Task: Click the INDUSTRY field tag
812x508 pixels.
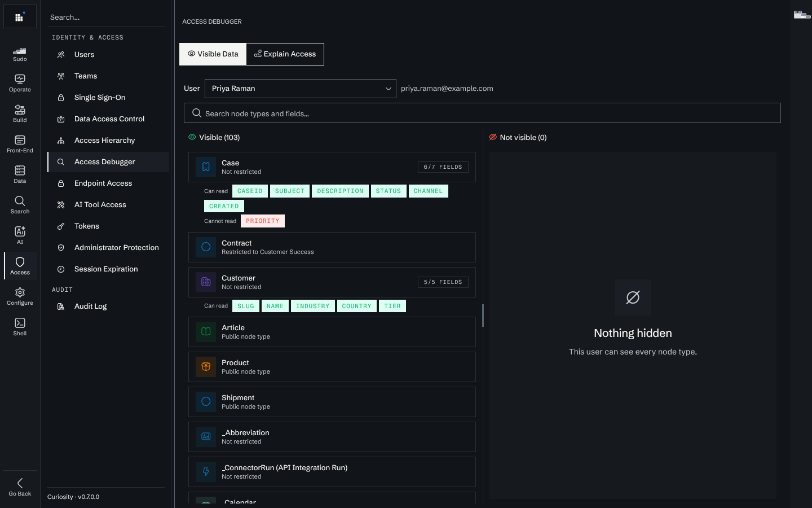Action: click(312, 306)
